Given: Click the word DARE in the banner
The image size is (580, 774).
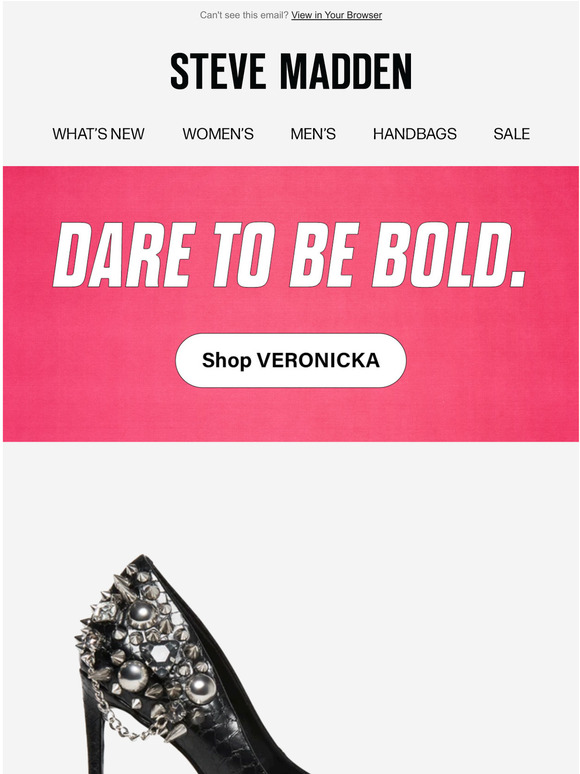Looking at the screenshot, I should pyautogui.click(x=123, y=255).
